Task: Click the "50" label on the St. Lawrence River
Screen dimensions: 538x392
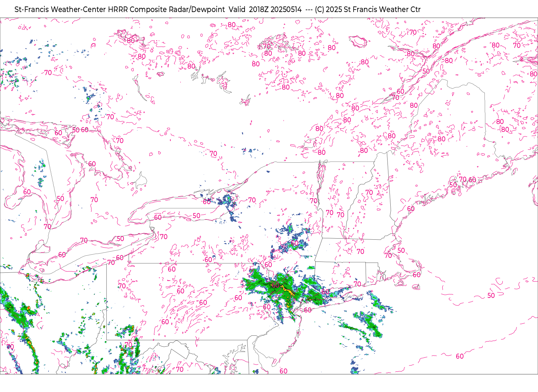Action: click(x=426, y=71)
